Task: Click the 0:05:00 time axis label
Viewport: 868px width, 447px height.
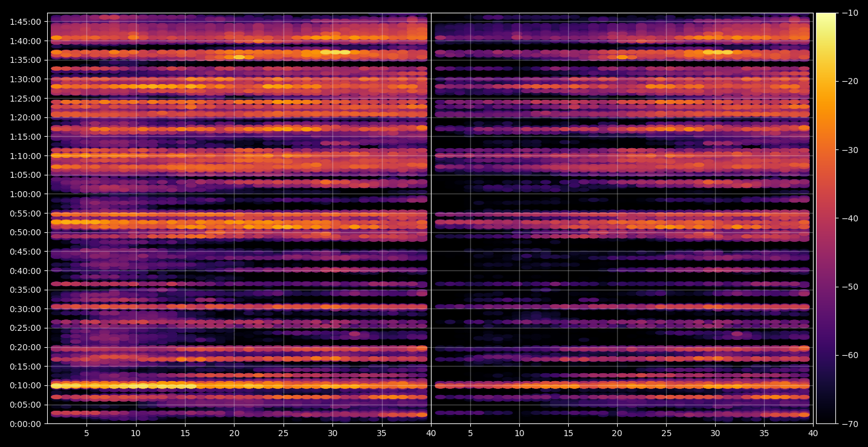Action: (26, 405)
